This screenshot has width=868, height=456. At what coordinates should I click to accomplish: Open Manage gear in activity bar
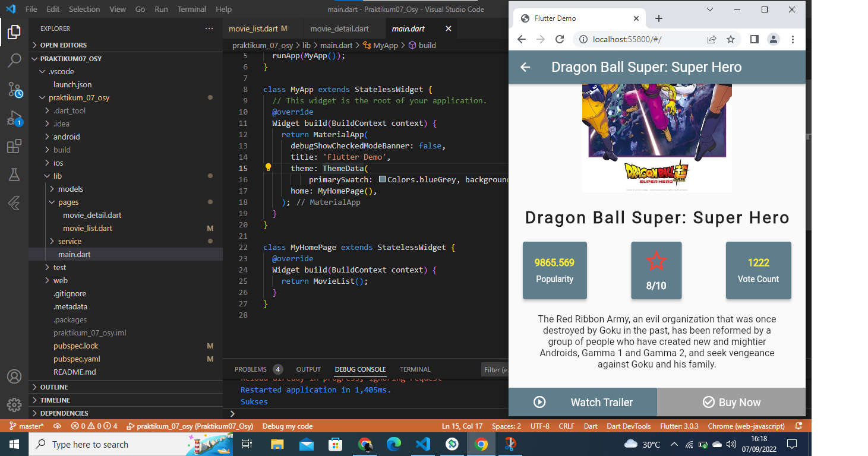(x=14, y=405)
